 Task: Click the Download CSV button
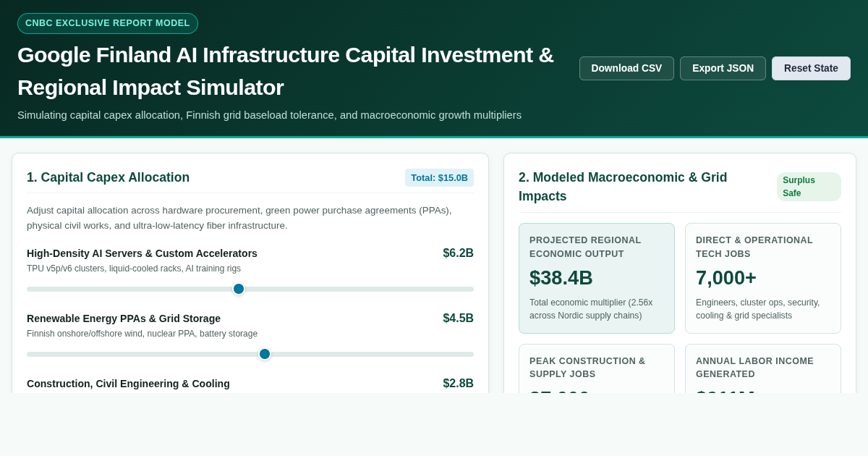point(626,68)
